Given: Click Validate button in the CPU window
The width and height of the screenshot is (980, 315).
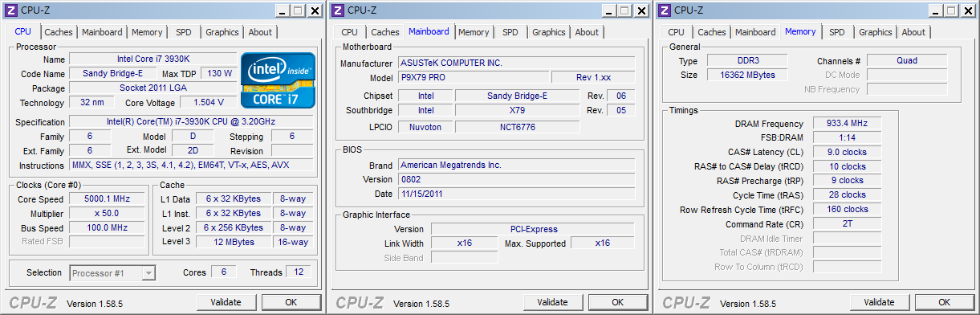Looking at the screenshot, I should point(226,302).
